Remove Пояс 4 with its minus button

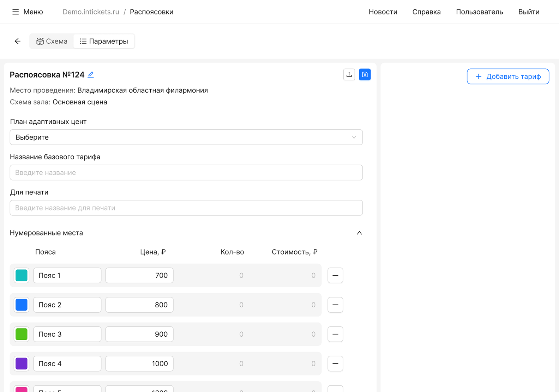335,363
